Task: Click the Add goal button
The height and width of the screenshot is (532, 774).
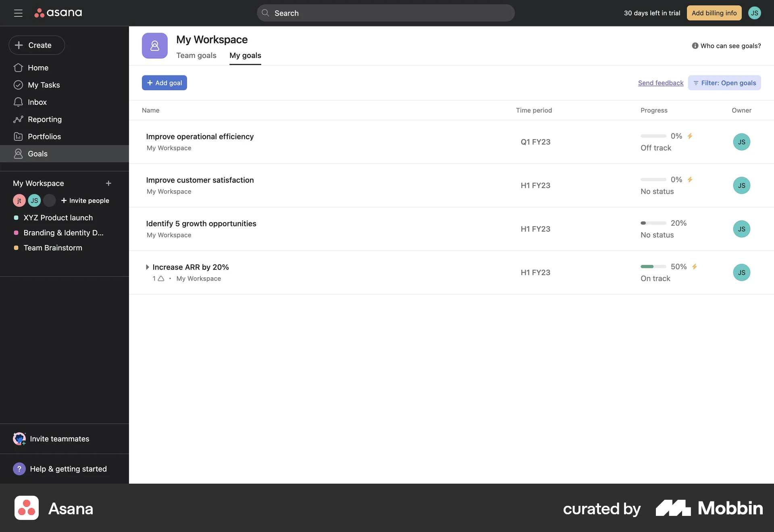Action: tap(164, 83)
